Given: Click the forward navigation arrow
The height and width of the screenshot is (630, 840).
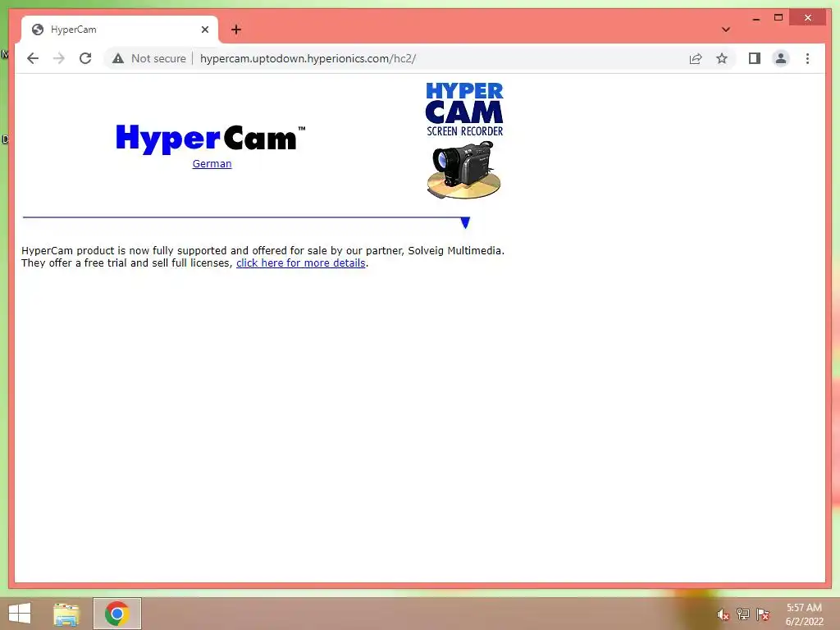Looking at the screenshot, I should tap(59, 58).
